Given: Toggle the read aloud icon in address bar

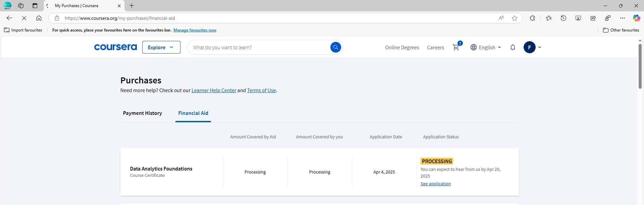Looking at the screenshot, I should tap(501, 18).
